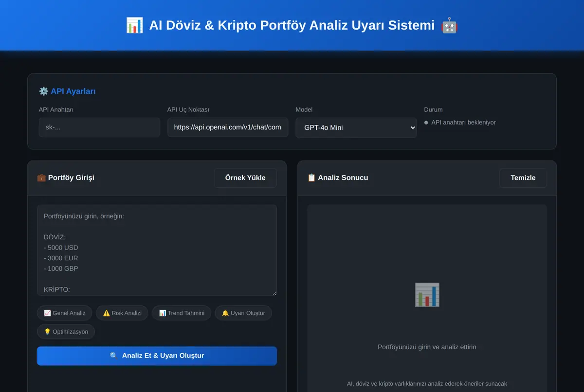Click the gear icon beside API Ayarları
Image resolution: width=584 pixels, height=392 pixels.
tap(44, 91)
